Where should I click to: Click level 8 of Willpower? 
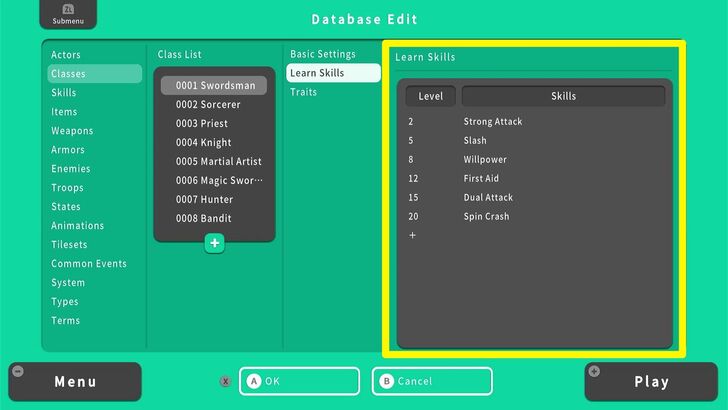pyautogui.click(x=411, y=160)
